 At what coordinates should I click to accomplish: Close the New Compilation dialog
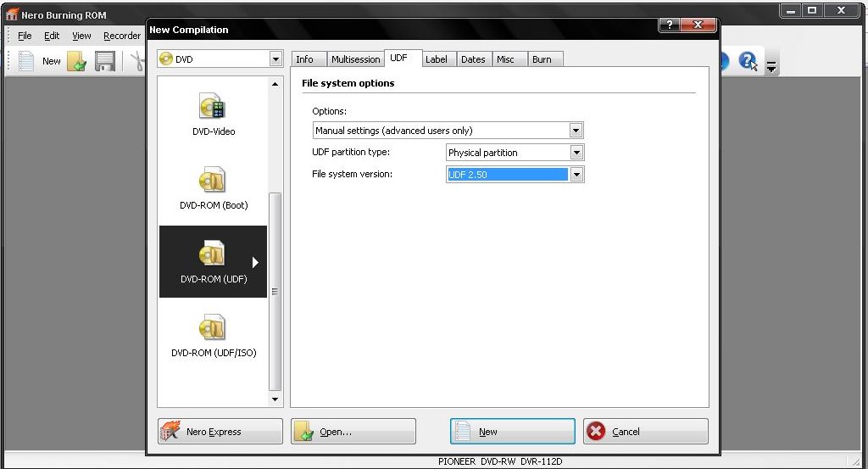698,25
